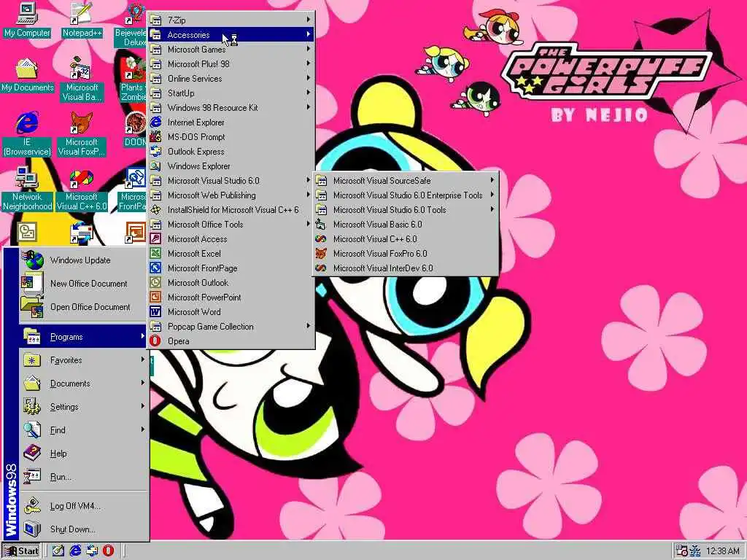
Task: Open Microsoft Office Tools menu entry
Action: coord(231,225)
